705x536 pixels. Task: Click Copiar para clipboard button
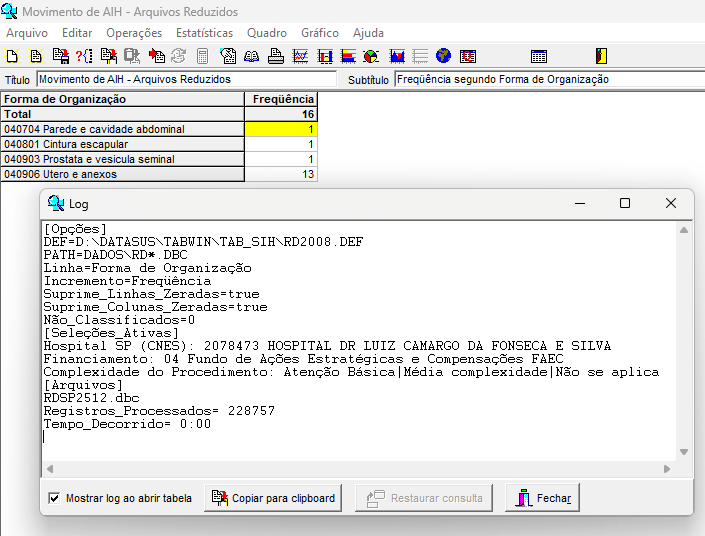pyautogui.click(x=273, y=498)
